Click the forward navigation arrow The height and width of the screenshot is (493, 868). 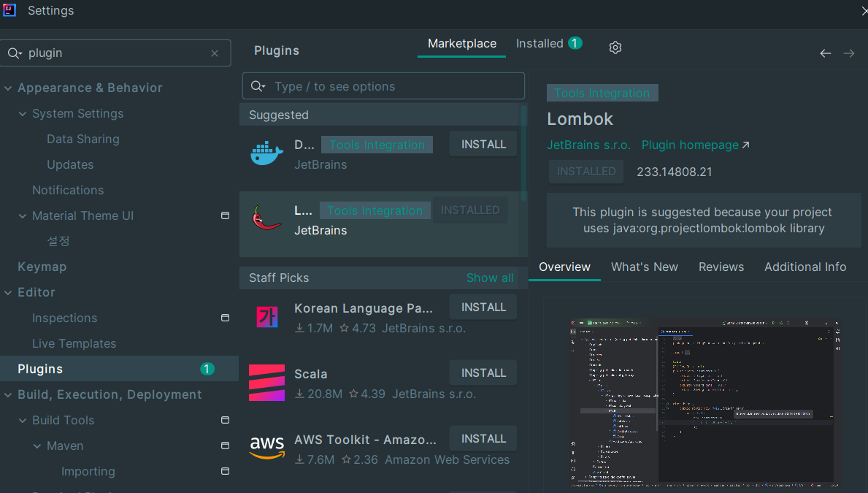[848, 53]
